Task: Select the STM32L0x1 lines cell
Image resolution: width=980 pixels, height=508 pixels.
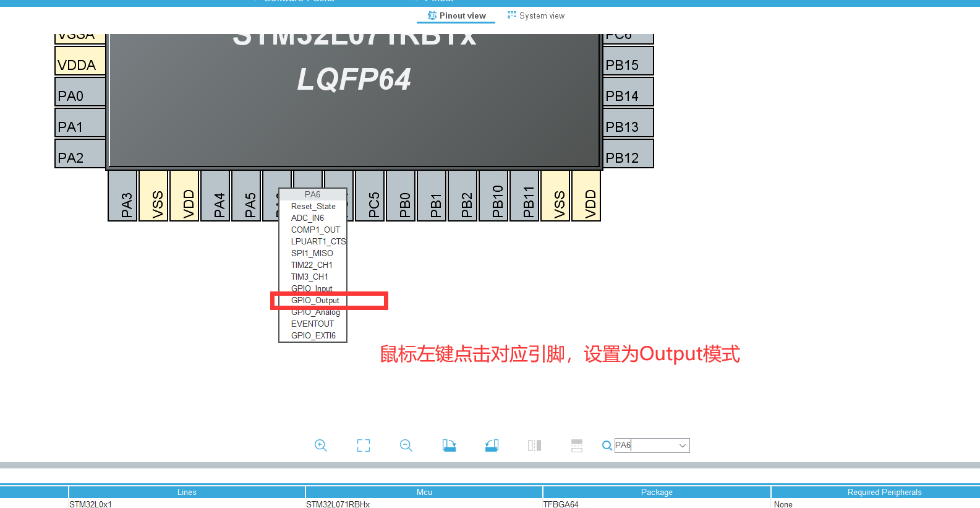Action: coord(187,504)
